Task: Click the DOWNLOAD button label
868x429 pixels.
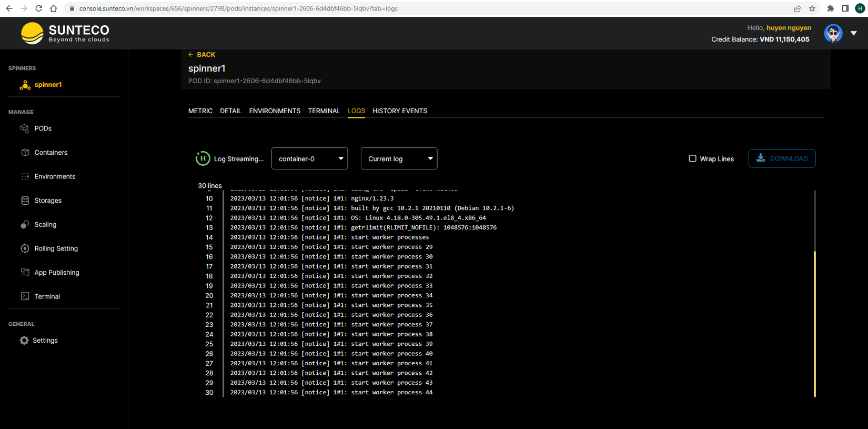Action: (x=789, y=158)
